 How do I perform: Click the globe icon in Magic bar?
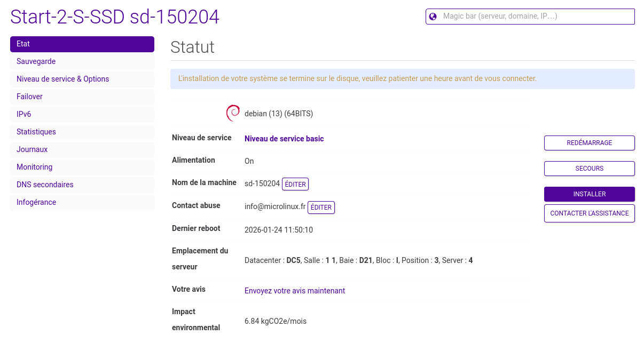pos(433,17)
